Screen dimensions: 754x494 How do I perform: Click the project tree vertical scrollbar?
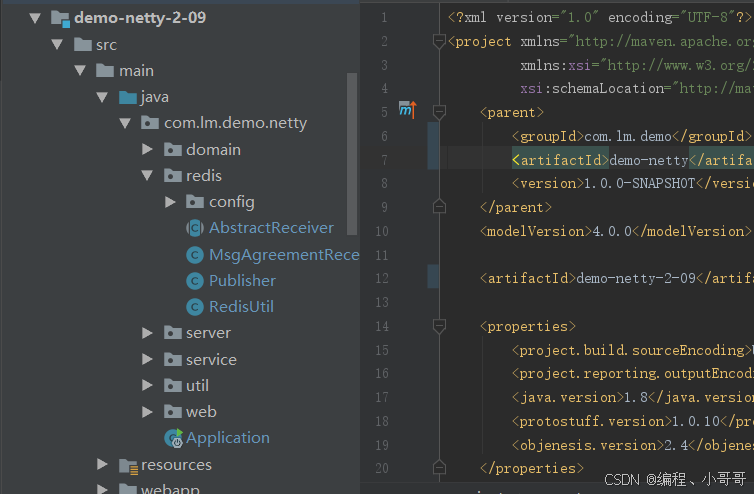tap(352, 154)
